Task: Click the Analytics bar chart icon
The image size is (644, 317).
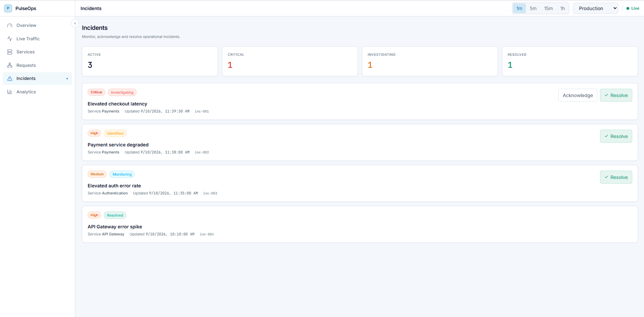Action: [x=10, y=92]
